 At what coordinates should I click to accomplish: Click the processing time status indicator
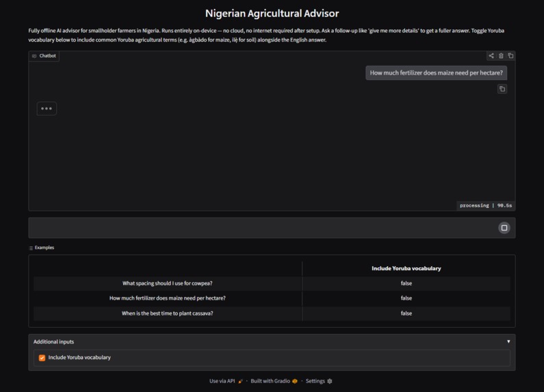point(486,206)
